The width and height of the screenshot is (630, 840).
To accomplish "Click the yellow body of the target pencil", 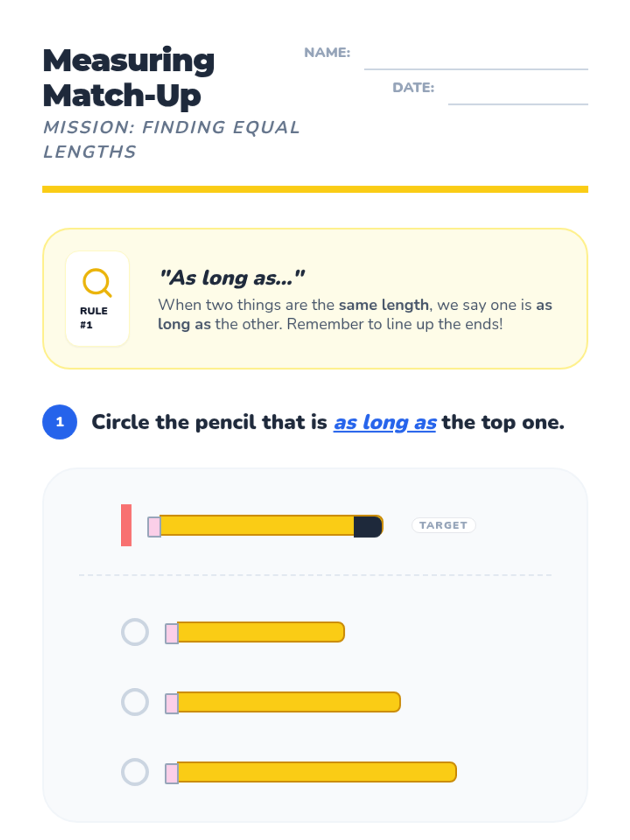I will (x=257, y=526).
